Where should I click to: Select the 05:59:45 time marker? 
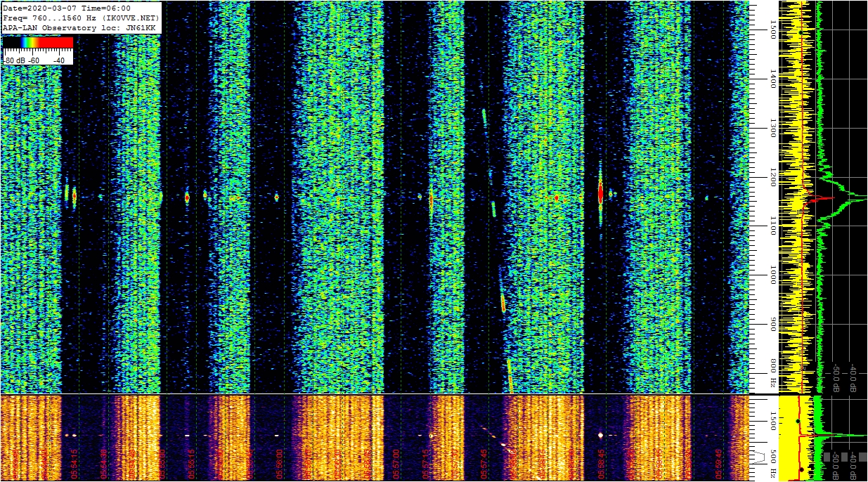click(x=719, y=464)
